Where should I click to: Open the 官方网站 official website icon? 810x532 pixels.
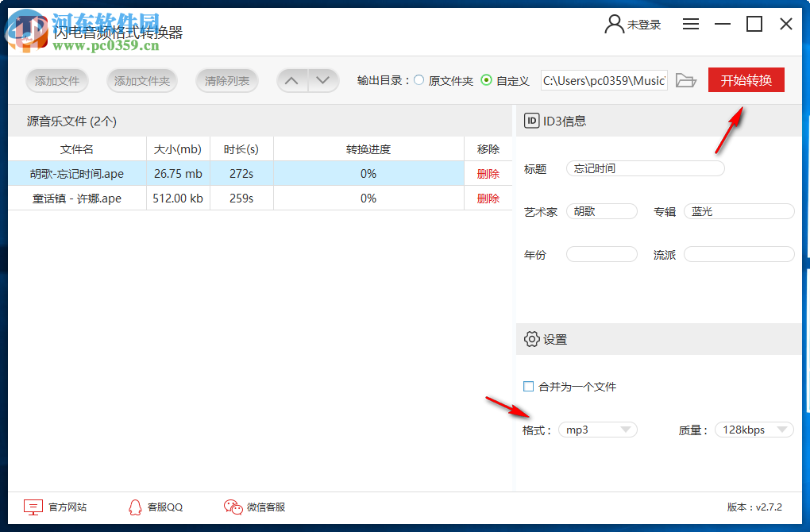point(33,507)
